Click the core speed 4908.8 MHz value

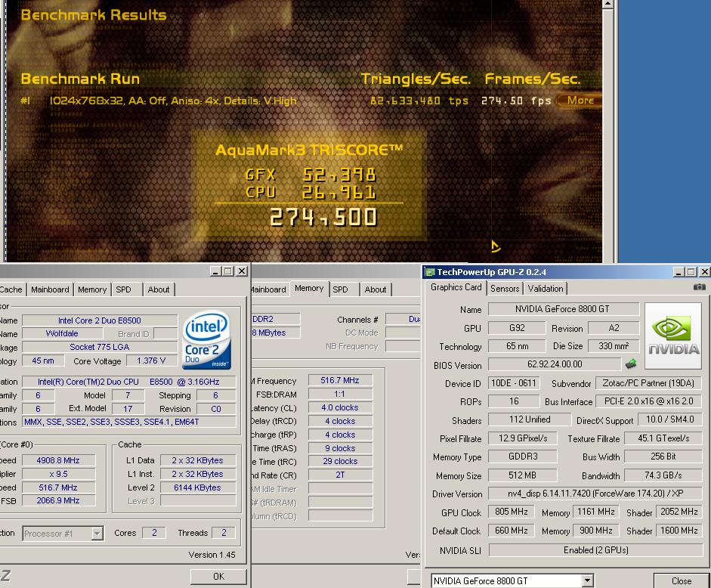point(58,460)
